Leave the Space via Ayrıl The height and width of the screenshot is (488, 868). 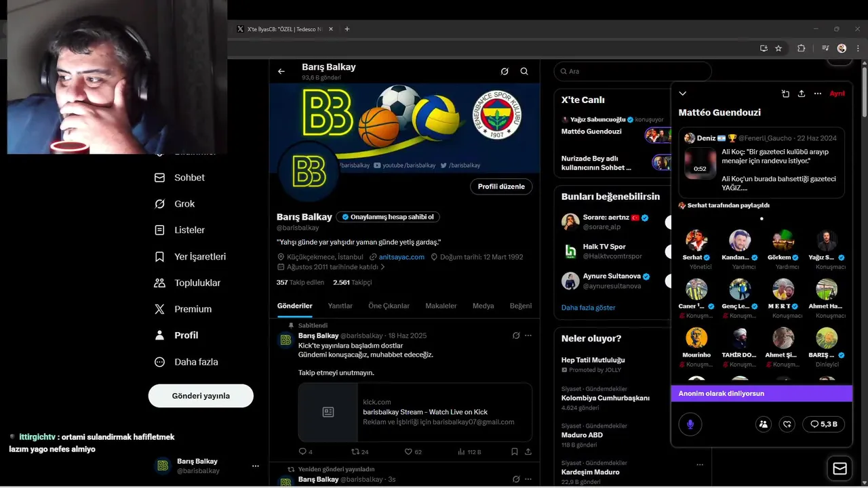tap(837, 94)
